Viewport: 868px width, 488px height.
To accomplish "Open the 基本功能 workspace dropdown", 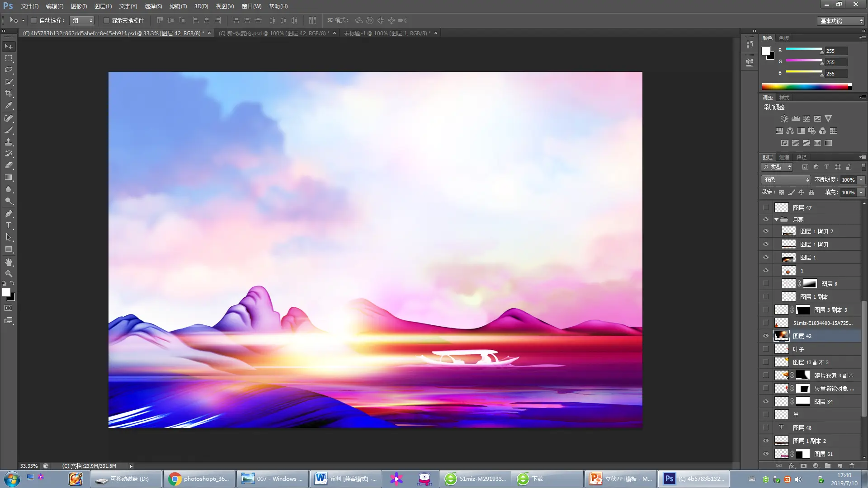I will (841, 21).
